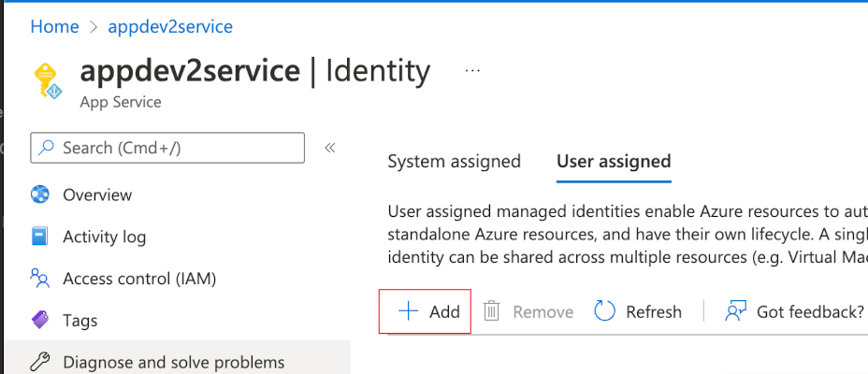Click the App Service key icon
Image resolution: width=868 pixels, height=374 pixels.
tap(47, 80)
